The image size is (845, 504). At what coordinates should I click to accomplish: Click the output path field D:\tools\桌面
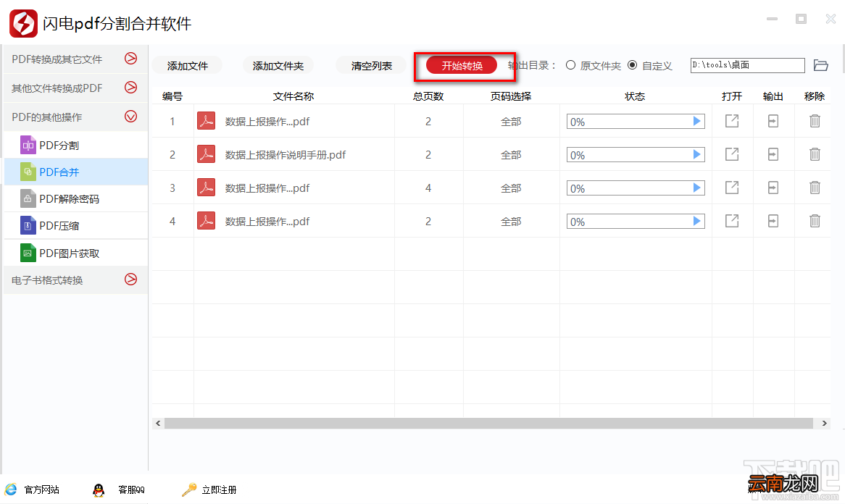tap(747, 65)
